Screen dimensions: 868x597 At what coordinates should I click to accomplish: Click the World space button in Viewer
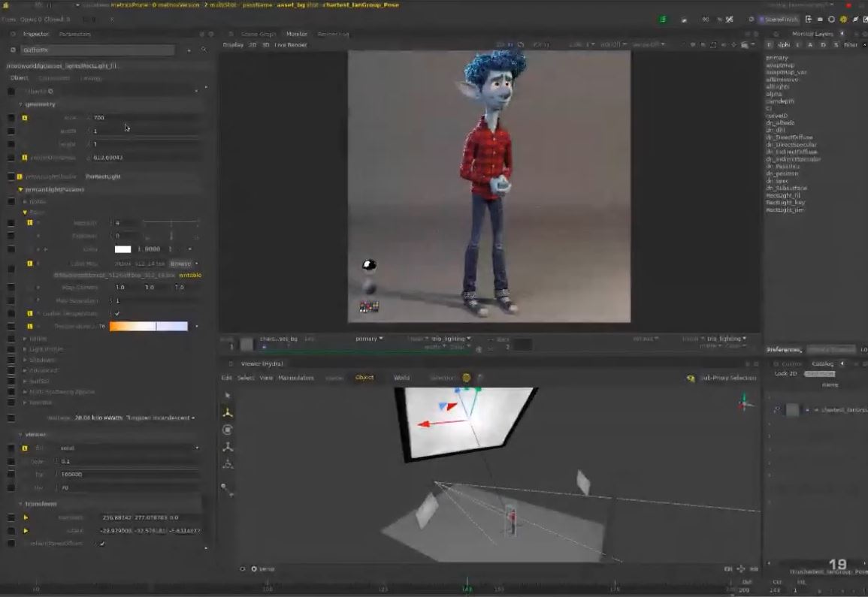[401, 378]
